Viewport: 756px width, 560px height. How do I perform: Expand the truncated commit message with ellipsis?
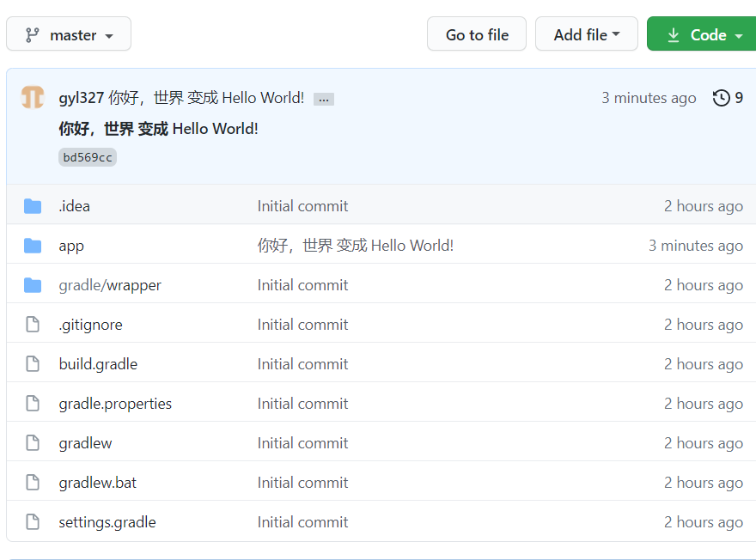coord(323,98)
